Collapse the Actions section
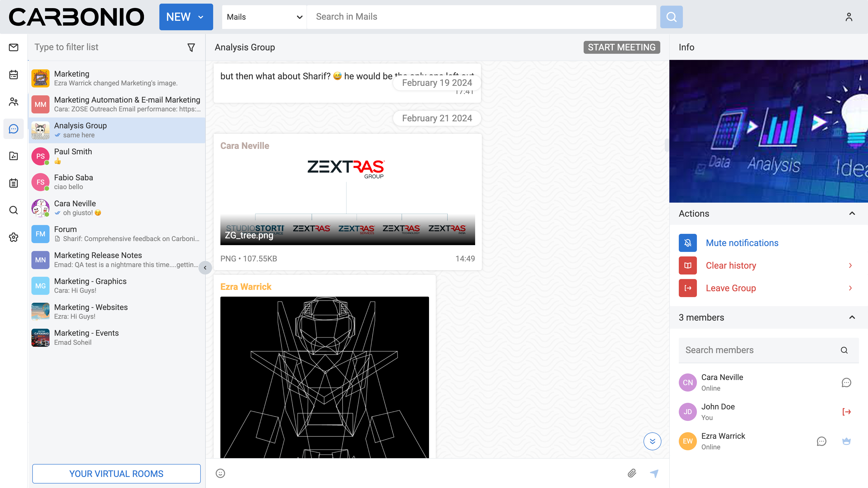868x488 pixels. [x=852, y=213]
